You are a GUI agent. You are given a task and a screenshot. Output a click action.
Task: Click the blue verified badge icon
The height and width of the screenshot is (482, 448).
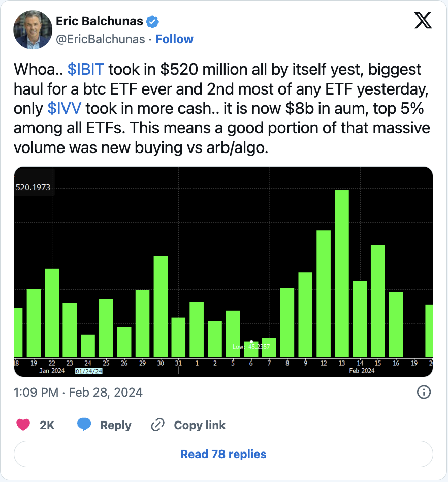(x=153, y=22)
